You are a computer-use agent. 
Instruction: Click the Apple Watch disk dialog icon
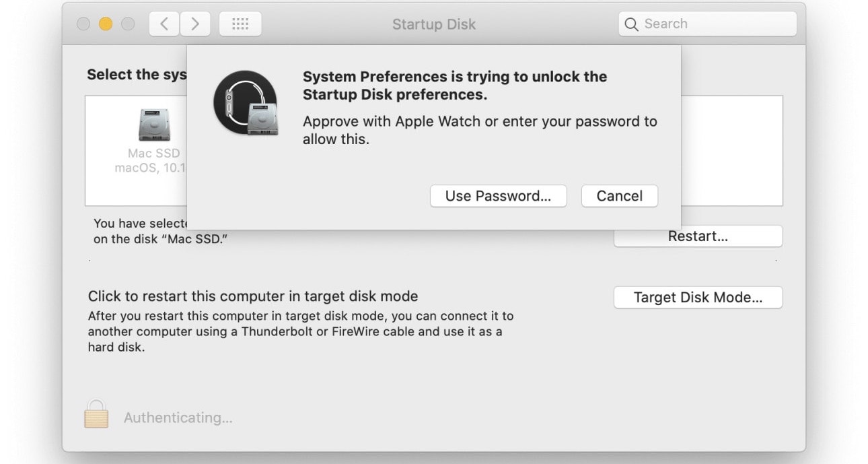click(x=246, y=102)
